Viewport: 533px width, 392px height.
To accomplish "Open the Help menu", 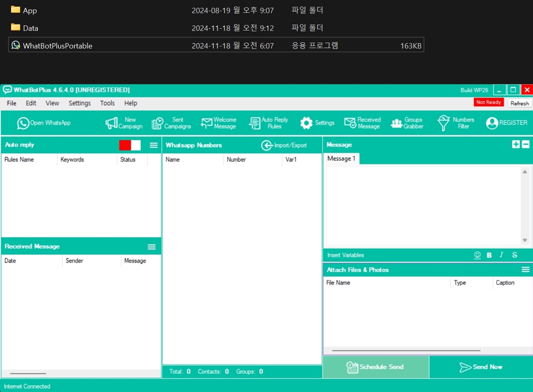I will pyautogui.click(x=131, y=103).
